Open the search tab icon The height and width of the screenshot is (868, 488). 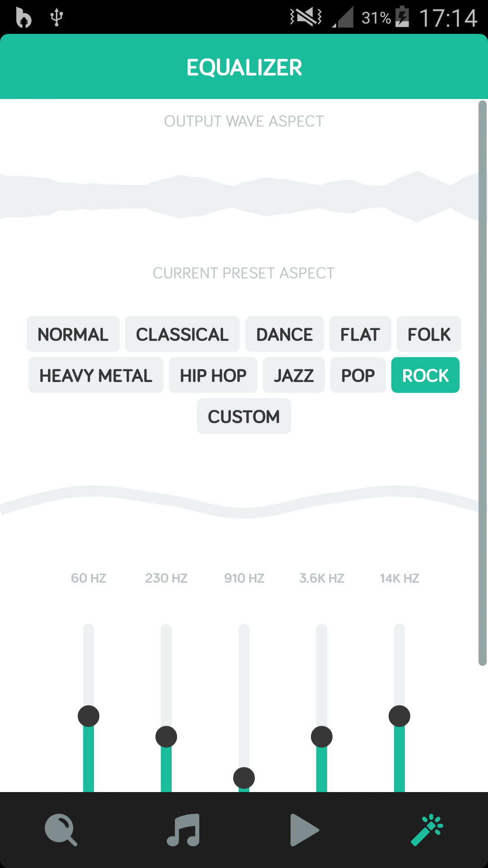click(x=61, y=830)
